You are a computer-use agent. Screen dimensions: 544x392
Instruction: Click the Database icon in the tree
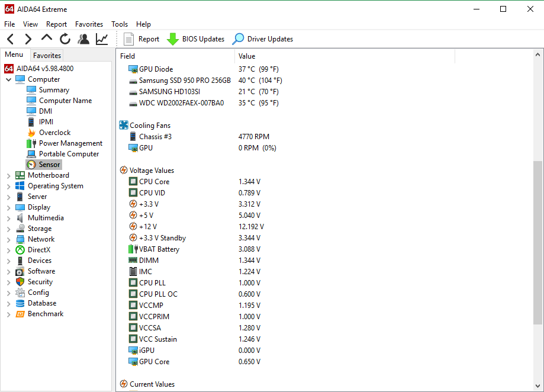point(20,303)
